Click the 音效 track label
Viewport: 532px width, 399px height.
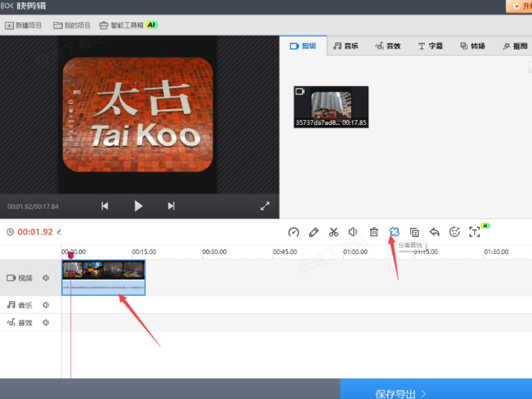tap(20, 323)
